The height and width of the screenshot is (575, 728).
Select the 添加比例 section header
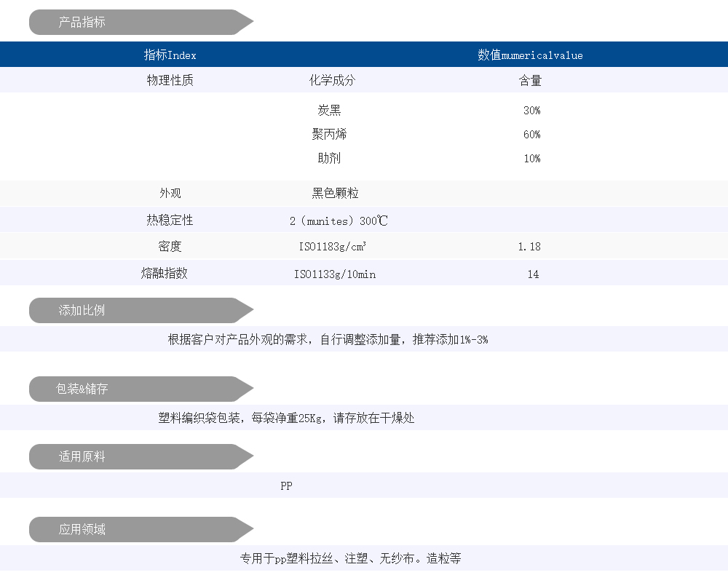82,311
